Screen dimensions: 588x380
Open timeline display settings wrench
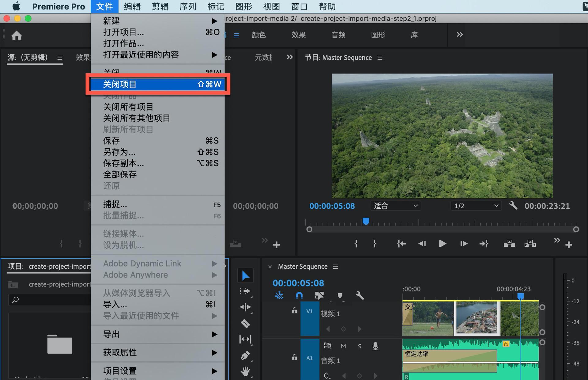(x=360, y=296)
